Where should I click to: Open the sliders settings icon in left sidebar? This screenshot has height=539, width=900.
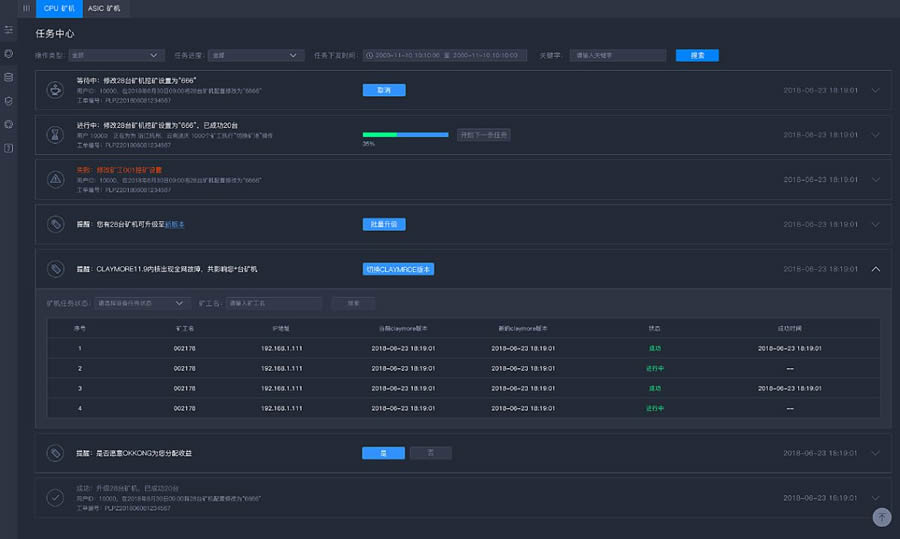pos(9,30)
